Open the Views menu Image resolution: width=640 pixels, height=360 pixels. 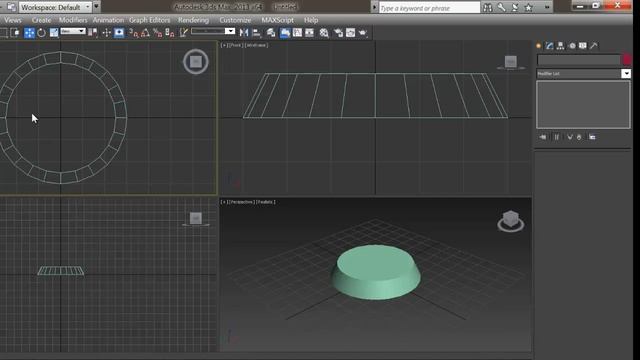coord(13,20)
